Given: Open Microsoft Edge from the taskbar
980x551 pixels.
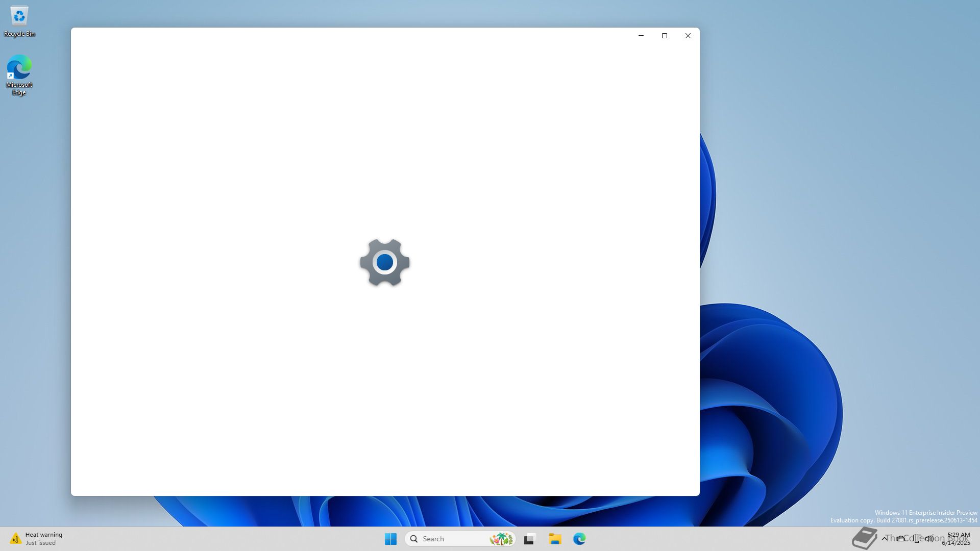Looking at the screenshot, I should click(x=579, y=539).
